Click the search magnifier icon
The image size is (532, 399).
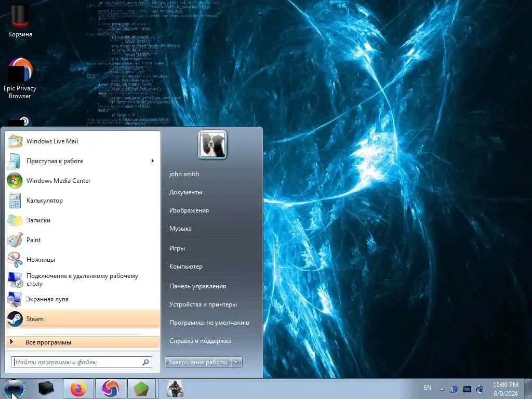click(146, 362)
